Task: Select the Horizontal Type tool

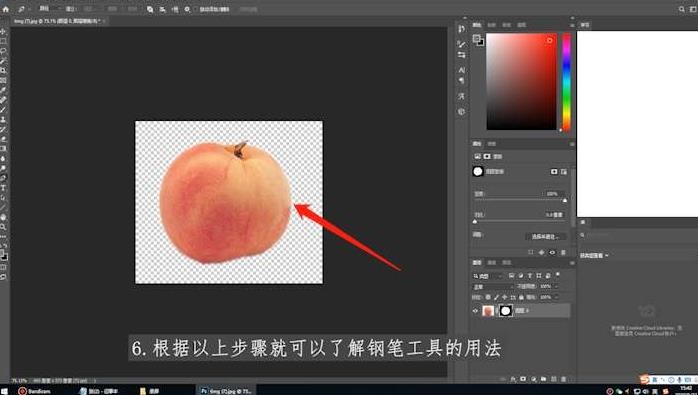Action: click(4, 188)
